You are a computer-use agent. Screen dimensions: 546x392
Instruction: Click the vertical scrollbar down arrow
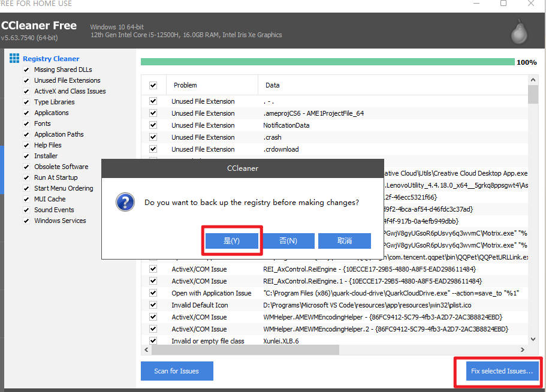click(x=533, y=339)
